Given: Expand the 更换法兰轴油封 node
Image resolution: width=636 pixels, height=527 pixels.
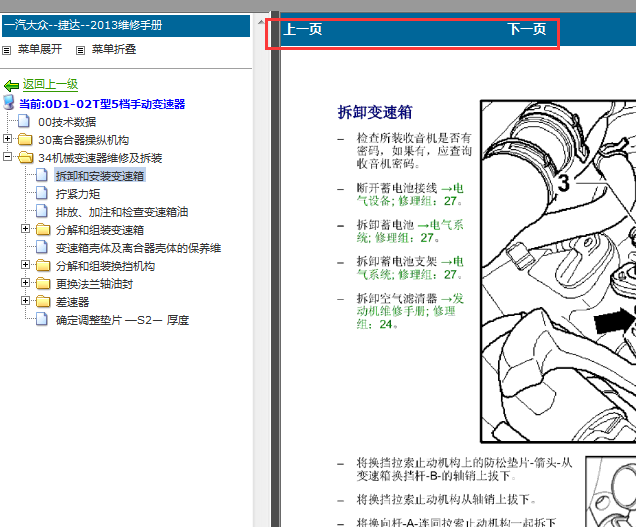Looking at the screenshot, I should pyautogui.click(x=25, y=283).
